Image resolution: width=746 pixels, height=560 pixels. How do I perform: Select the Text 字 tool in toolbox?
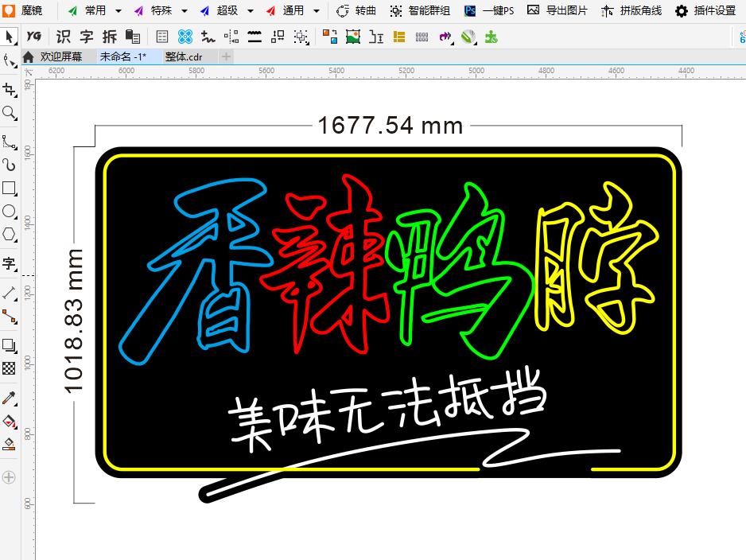[10, 263]
